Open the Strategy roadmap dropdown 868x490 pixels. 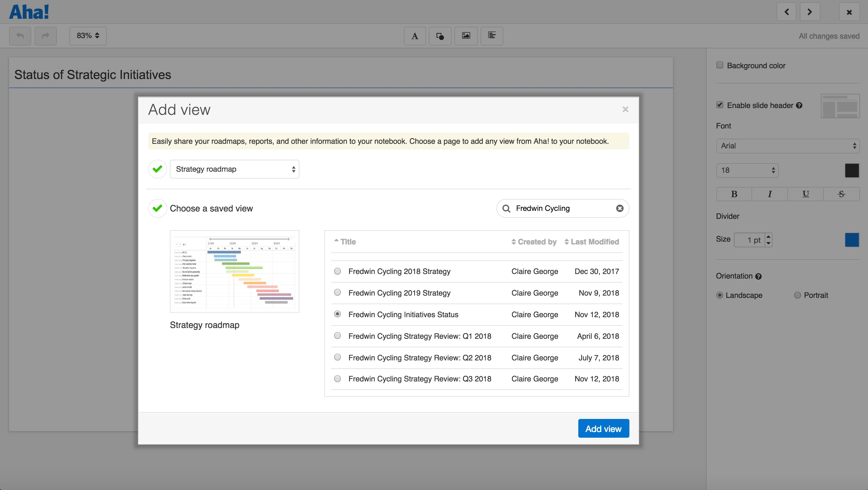click(235, 169)
